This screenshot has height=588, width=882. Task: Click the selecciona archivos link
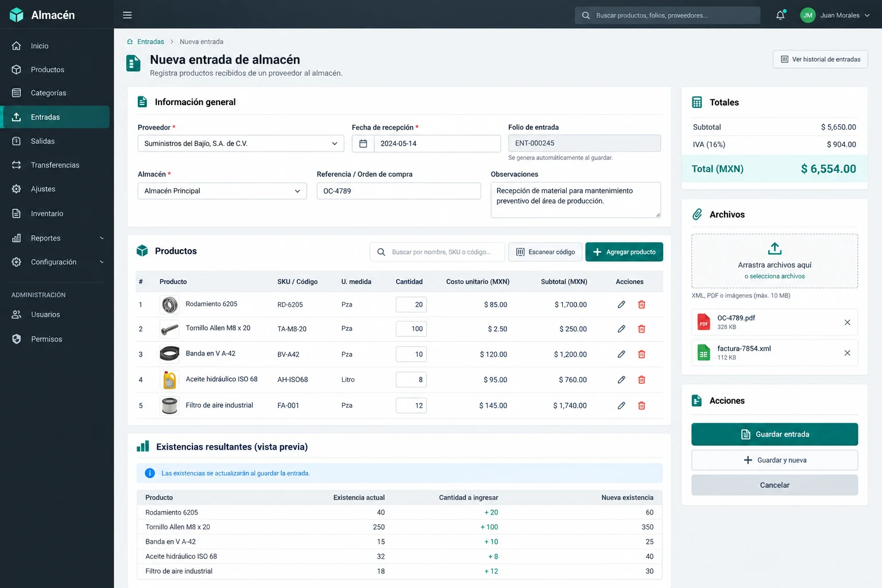(x=777, y=276)
